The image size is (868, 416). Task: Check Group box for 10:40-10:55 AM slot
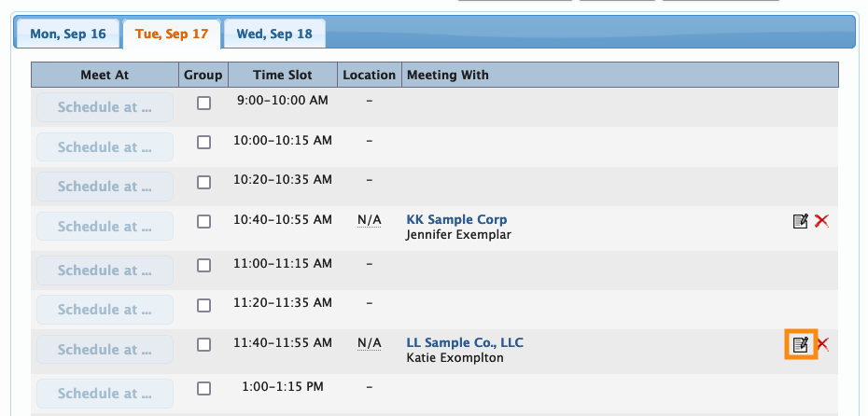click(x=203, y=222)
